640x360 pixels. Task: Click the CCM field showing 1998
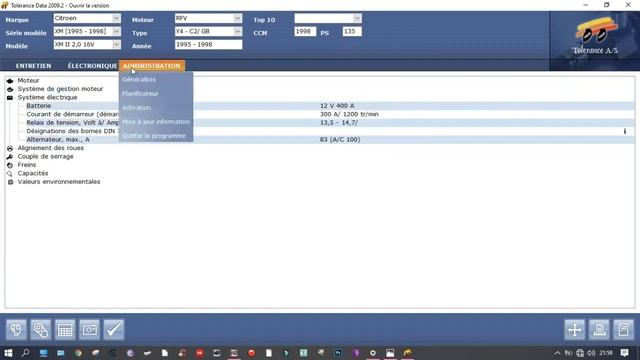tap(305, 31)
